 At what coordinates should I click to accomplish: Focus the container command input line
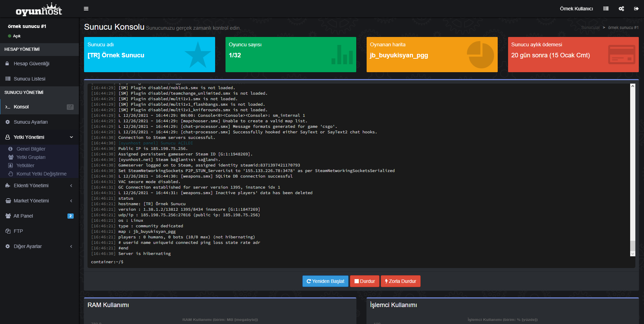coord(361,262)
